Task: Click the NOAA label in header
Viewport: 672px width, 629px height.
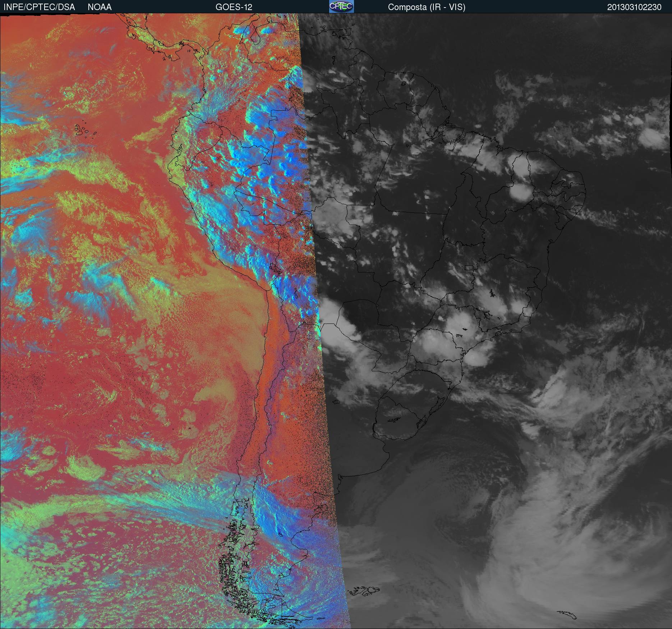Action: [100, 7]
